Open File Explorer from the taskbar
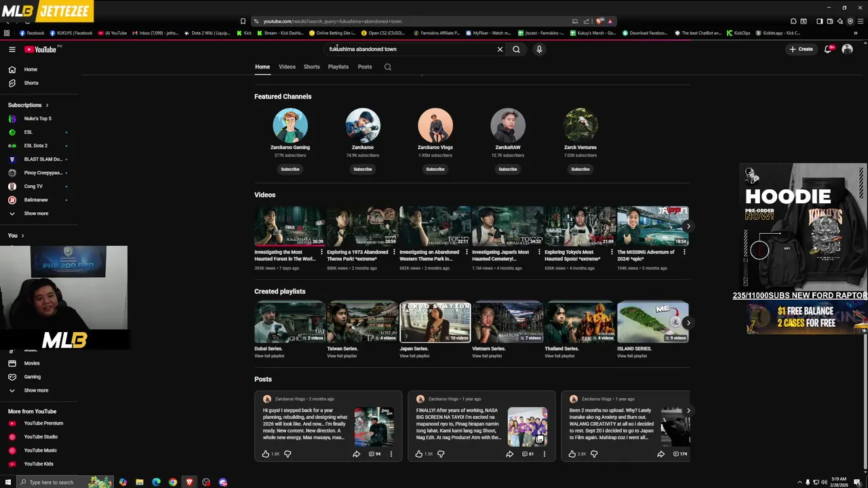Image resolution: width=868 pixels, height=488 pixels. (x=140, y=483)
